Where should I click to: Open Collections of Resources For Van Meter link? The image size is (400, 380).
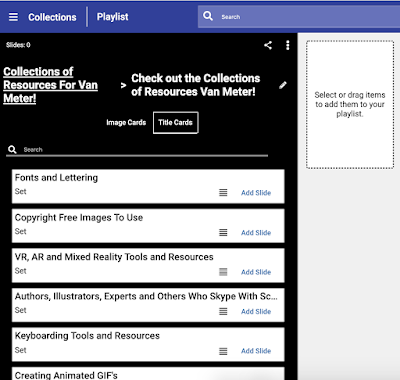coord(50,85)
